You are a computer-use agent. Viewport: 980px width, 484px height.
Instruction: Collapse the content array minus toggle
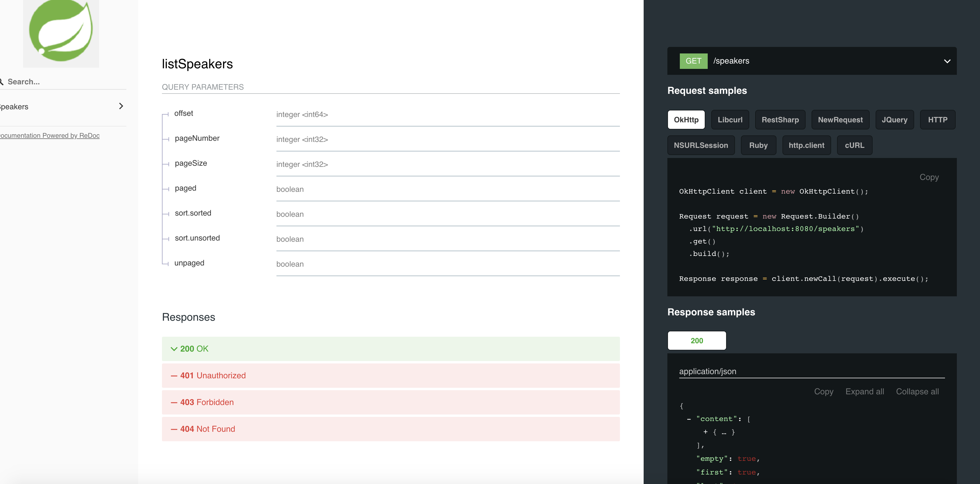coord(689,419)
